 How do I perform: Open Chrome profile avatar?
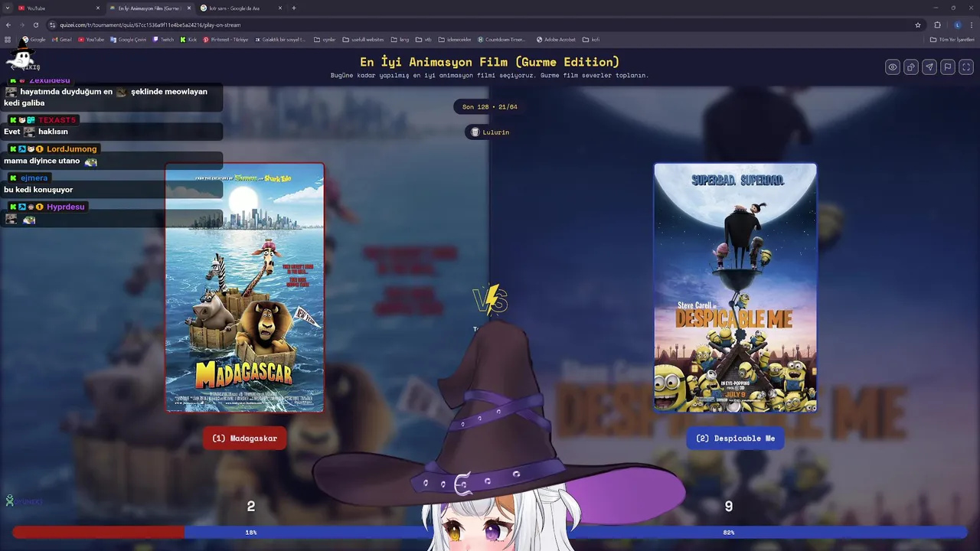click(x=957, y=24)
